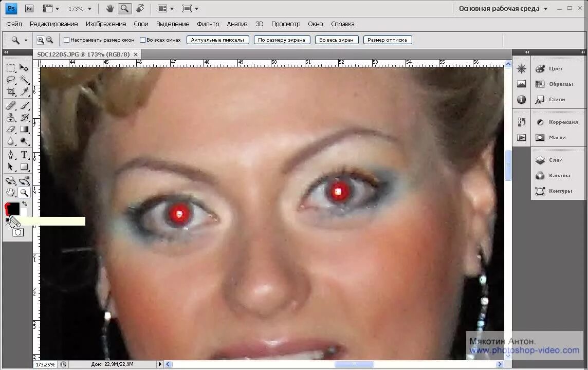Pick the Rotate View tool in application bar
588x370 pixels.
140,8
